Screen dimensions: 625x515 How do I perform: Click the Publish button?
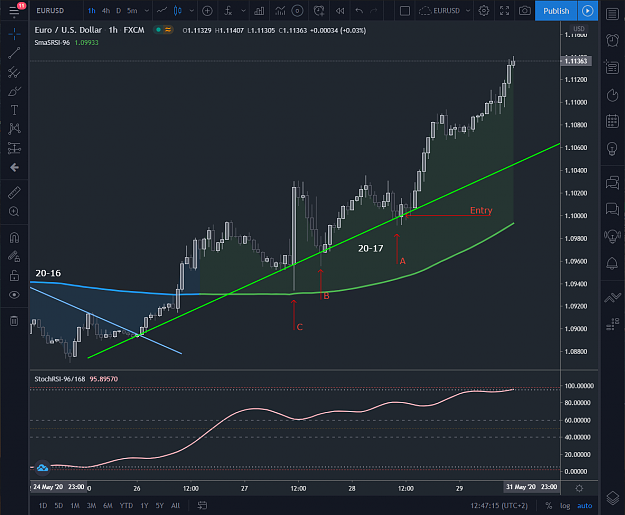click(556, 11)
